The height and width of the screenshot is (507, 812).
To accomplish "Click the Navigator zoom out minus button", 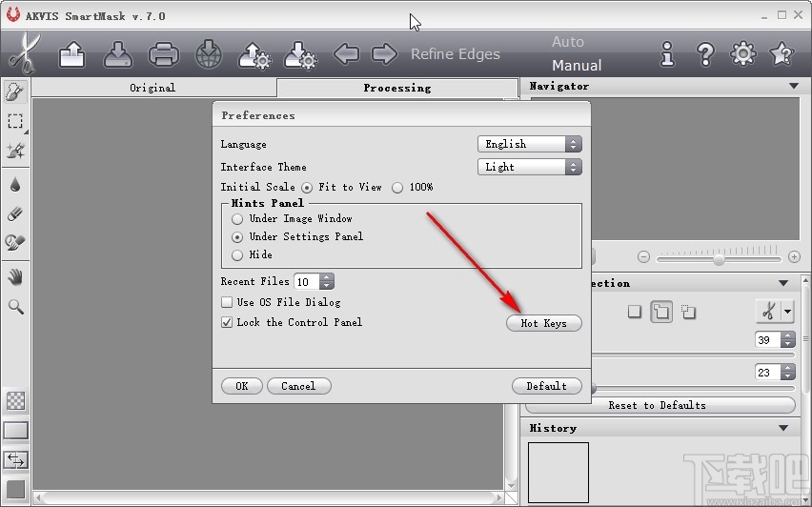I will (x=643, y=257).
